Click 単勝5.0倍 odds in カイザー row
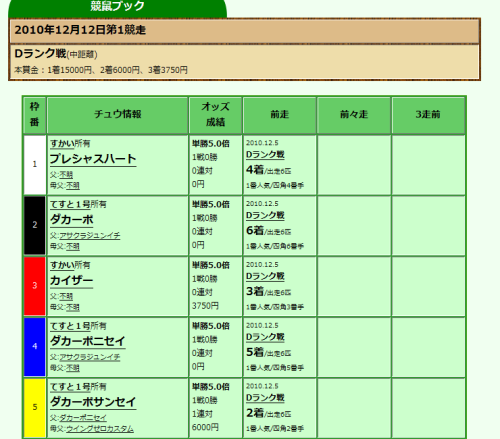Screen dimensions: 500x439 click(211, 266)
